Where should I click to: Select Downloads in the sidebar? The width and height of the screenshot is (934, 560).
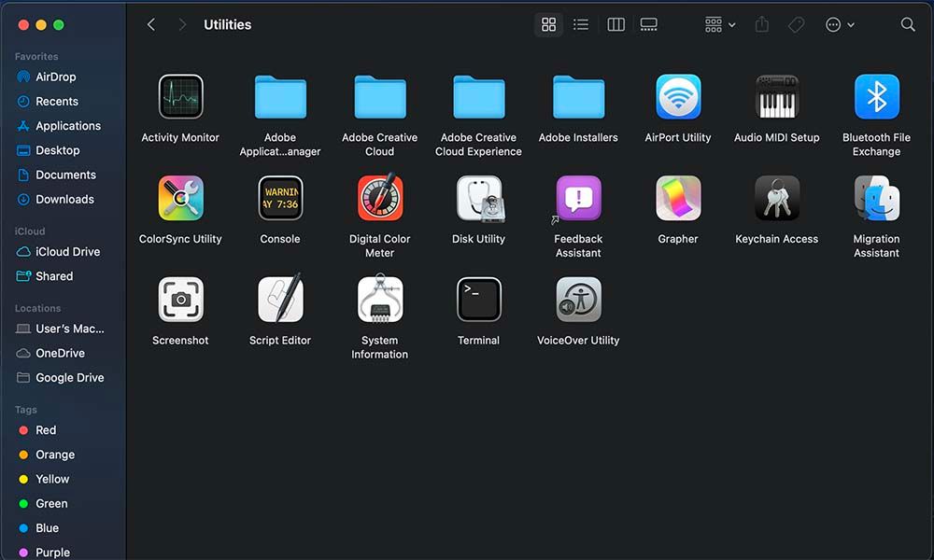[x=64, y=199]
